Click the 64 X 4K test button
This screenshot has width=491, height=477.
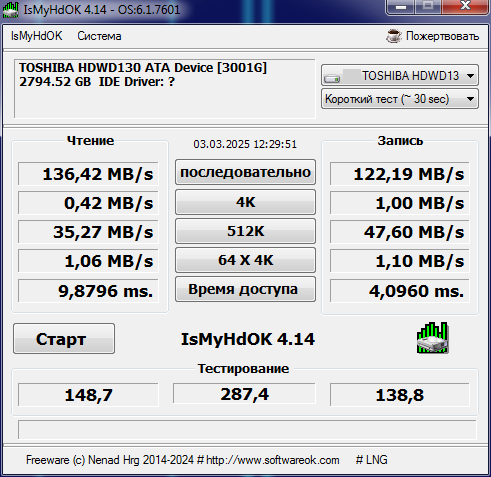245,260
